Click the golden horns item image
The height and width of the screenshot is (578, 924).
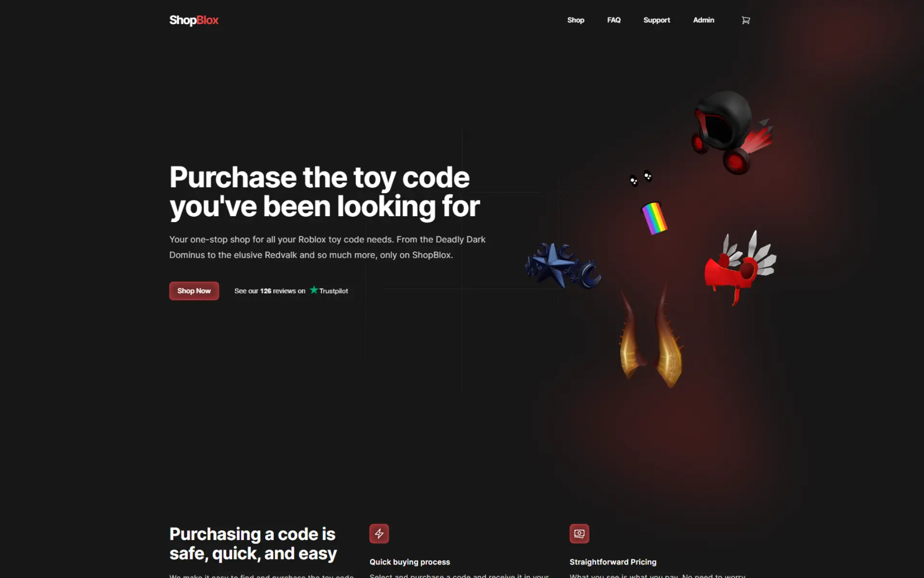(x=651, y=337)
